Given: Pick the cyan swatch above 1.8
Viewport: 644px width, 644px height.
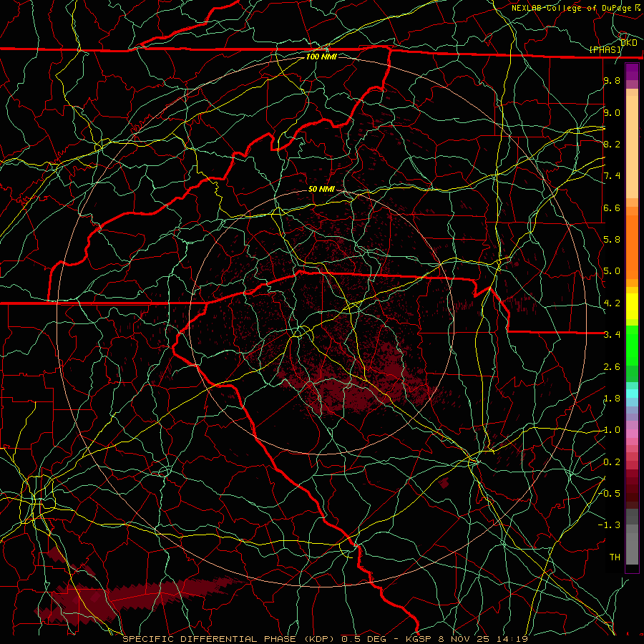Looking at the screenshot, I should [632, 394].
